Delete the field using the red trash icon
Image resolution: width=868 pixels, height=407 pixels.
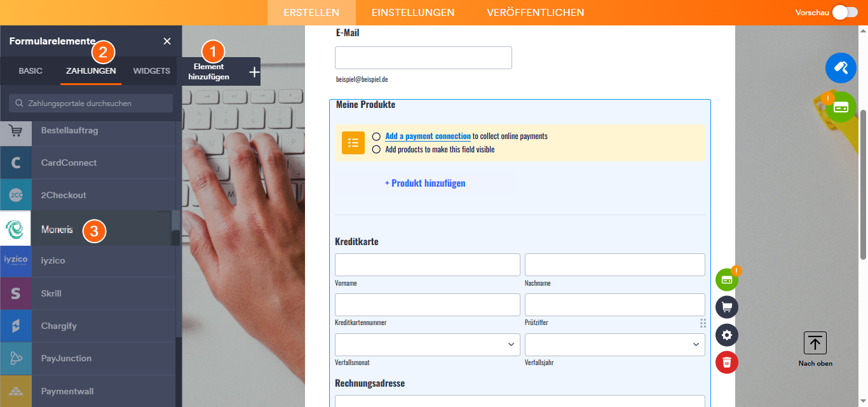point(727,363)
